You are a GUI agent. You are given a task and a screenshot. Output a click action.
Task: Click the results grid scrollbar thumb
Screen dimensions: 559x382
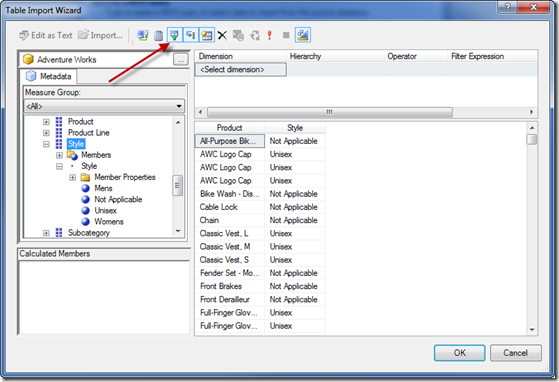tap(532, 139)
